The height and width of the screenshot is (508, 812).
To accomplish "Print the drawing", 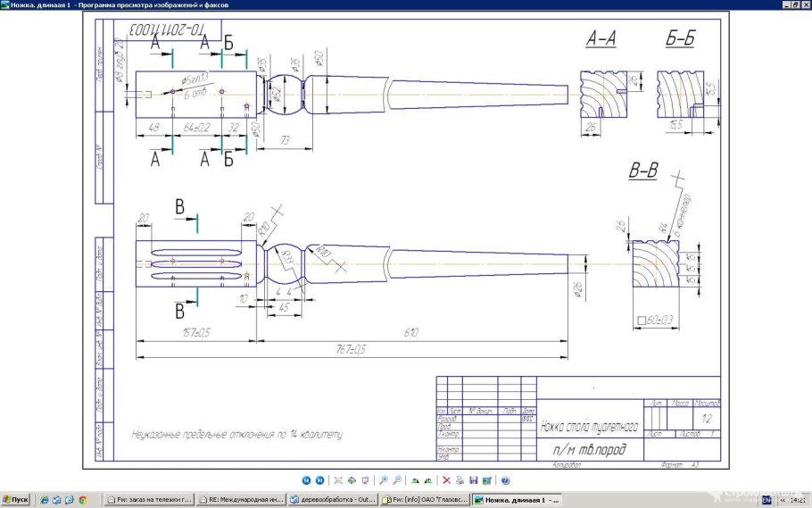I will point(460,479).
